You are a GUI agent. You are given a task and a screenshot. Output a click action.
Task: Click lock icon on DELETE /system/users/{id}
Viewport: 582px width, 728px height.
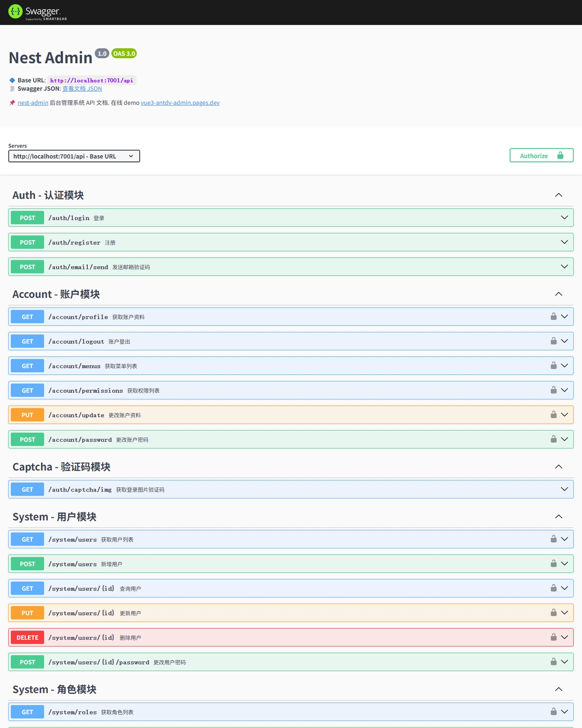553,637
